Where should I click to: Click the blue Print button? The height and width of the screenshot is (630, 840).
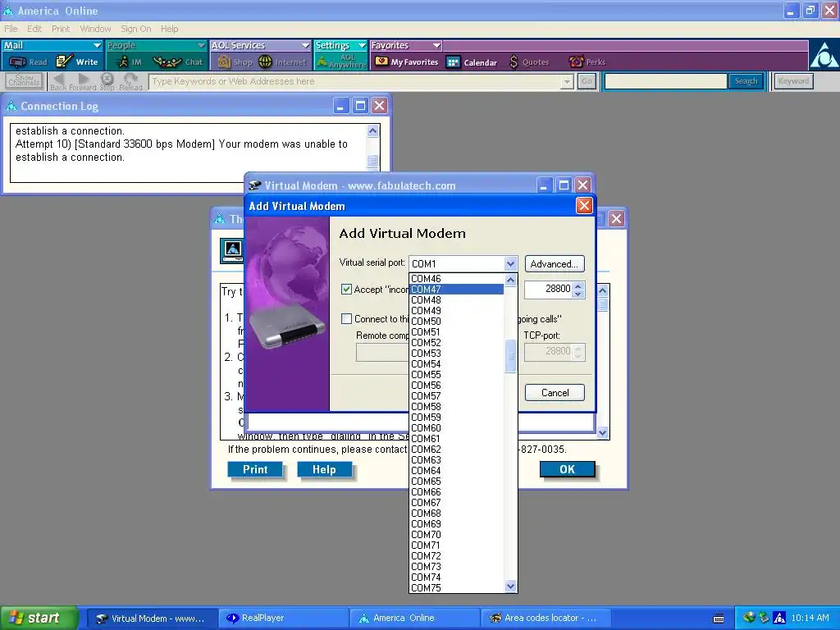pyautogui.click(x=255, y=469)
